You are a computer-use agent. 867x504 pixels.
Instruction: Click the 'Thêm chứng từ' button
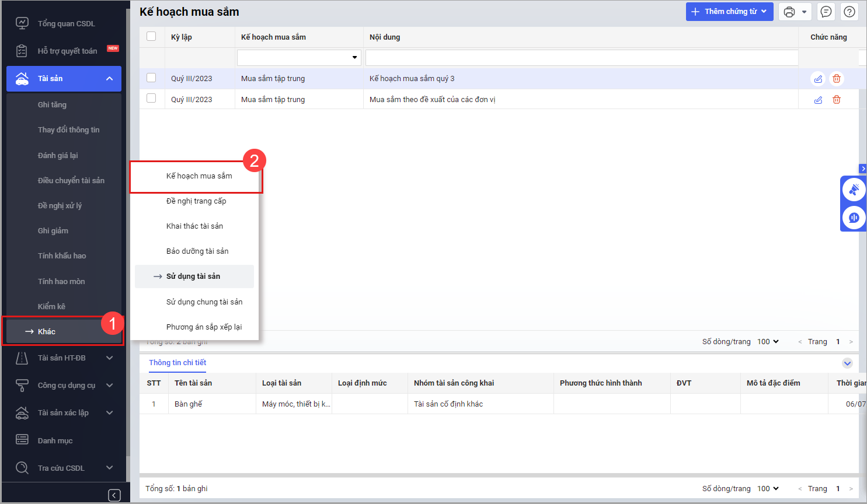tap(729, 12)
